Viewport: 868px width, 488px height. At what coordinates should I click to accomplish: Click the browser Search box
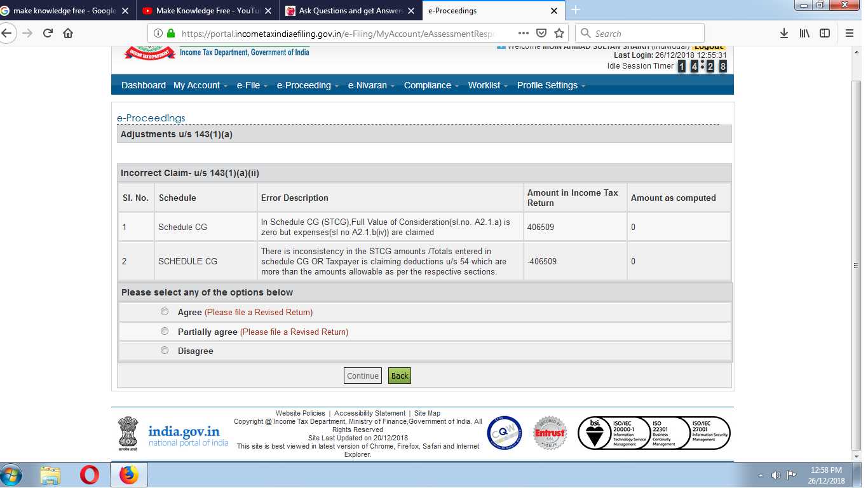[x=640, y=34]
